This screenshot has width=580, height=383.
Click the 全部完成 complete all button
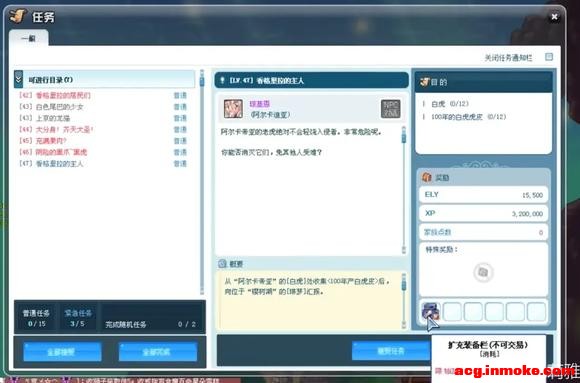(x=158, y=352)
